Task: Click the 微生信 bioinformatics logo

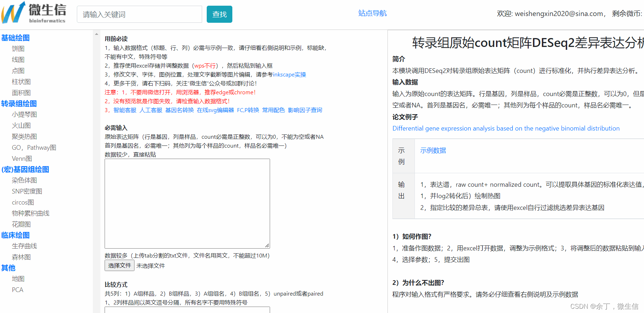Action: pos(33,13)
